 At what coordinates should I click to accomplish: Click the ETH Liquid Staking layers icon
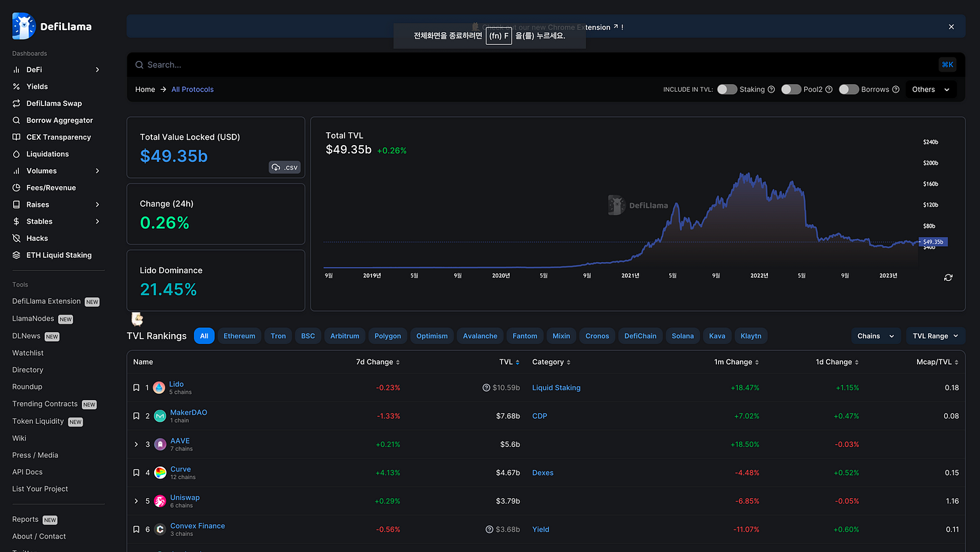click(x=17, y=255)
